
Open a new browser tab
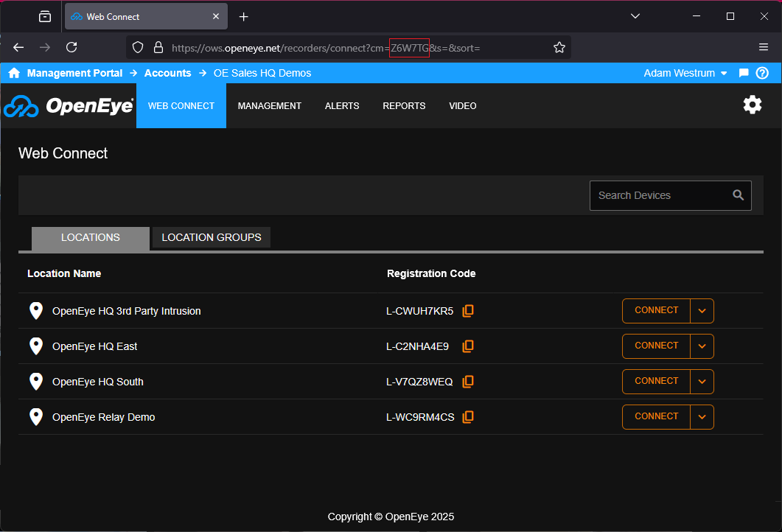click(243, 17)
